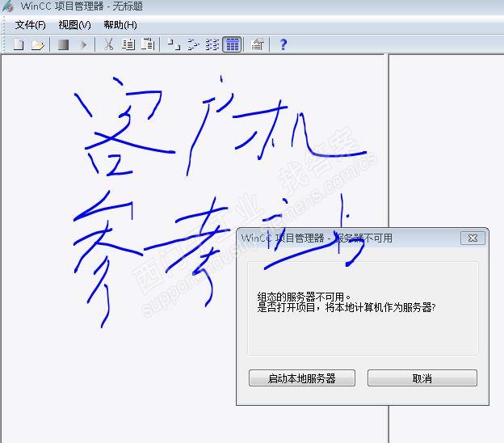Image resolution: width=504 pixels, height=443 pixels.
Task: Select the details view icon
Action: (x=232, y=44)
